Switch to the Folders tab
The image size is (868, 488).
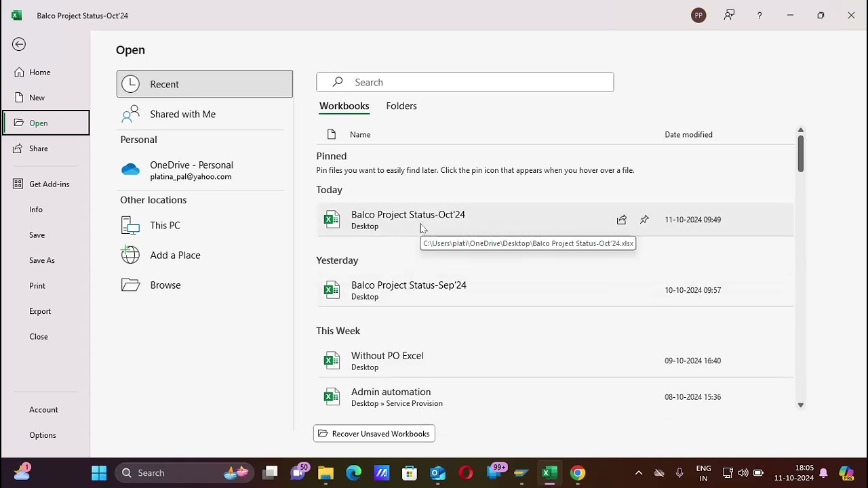point(401,106)
